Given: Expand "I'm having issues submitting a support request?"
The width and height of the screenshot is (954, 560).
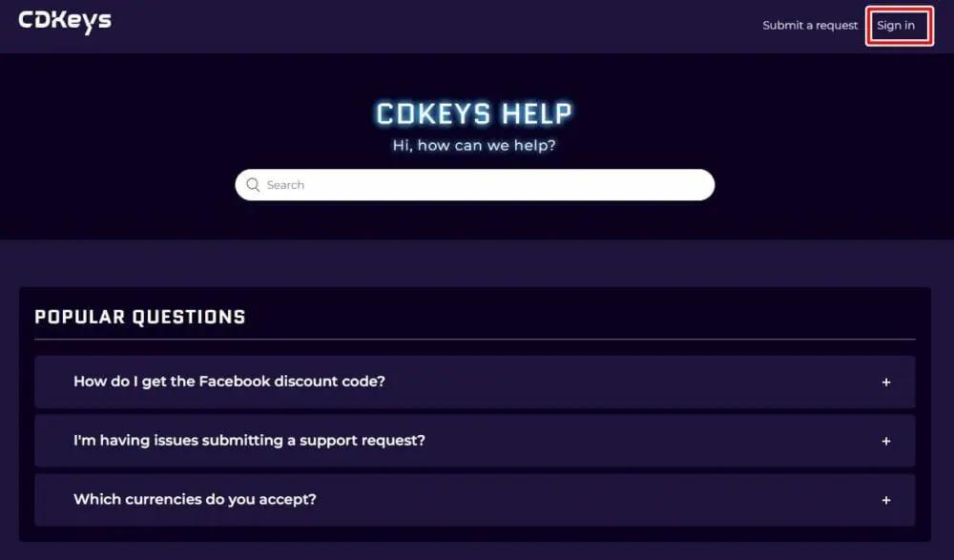Looking at the screenshot, I should pyautogui.click(x=249, y=441).
